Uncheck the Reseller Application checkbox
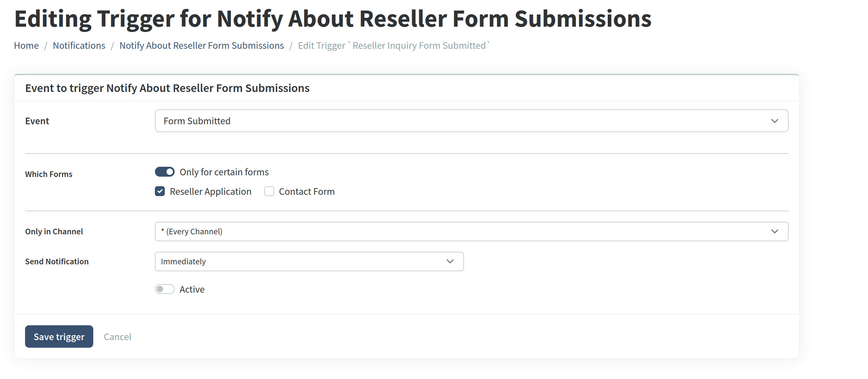 tap(160, 191)
